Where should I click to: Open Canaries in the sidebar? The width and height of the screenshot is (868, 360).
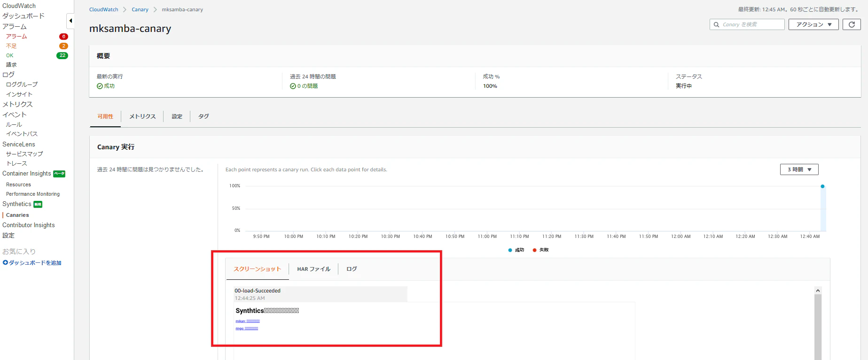(17, 215)
